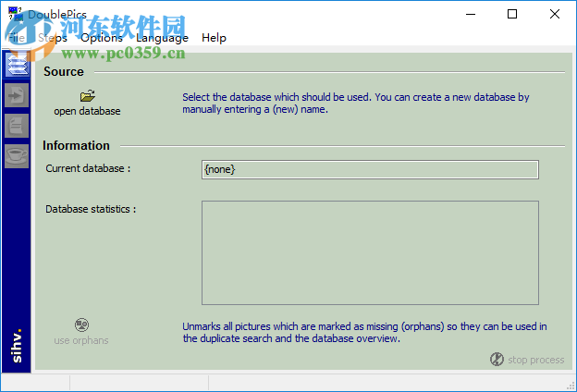This screenshot has height=392, width=577.
Task: Click the window resize grip in status bar
Action: 571,386
